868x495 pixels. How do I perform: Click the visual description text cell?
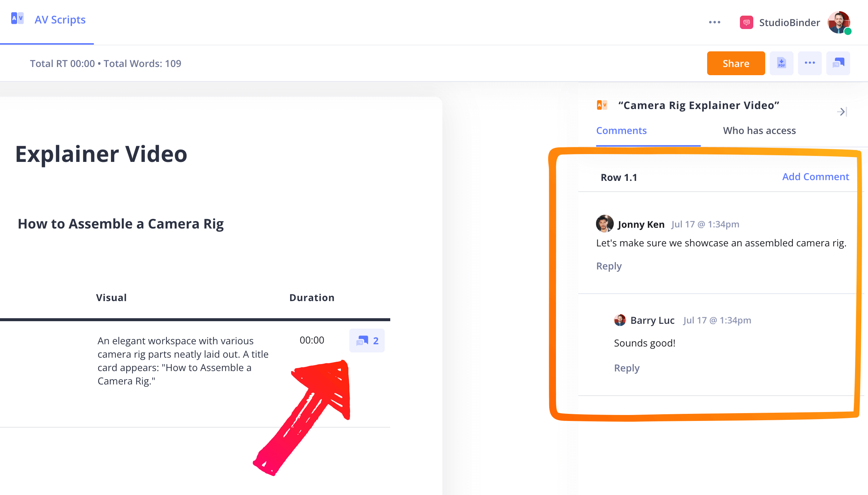coord(183,361)
